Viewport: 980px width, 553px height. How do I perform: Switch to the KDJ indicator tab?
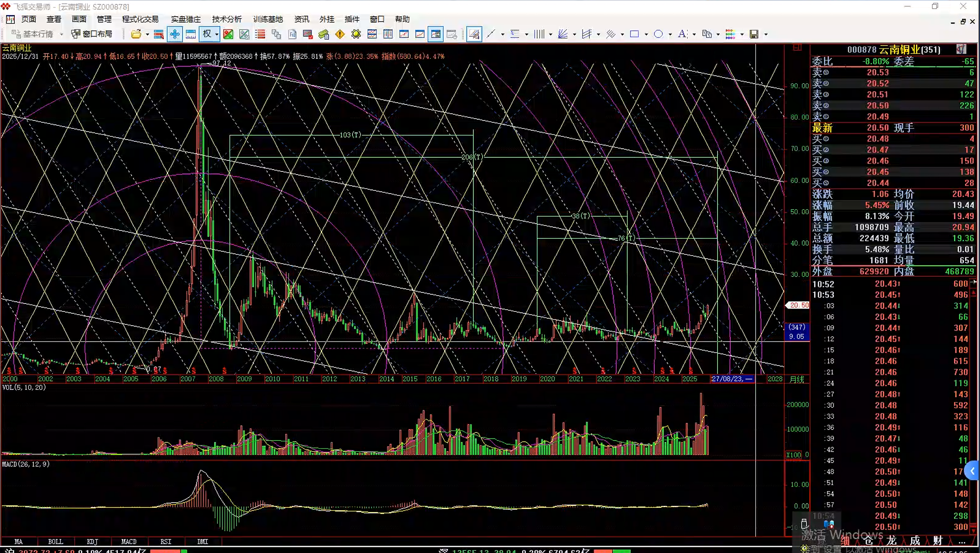click(x=92, y=541)
